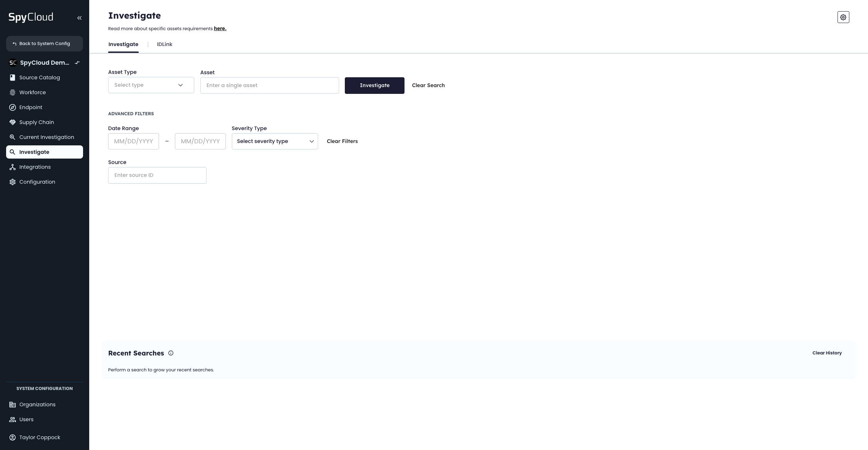This screenshot has width=868, height=450.
Task: Switch organization via SpyCloud Demo swap icon
Action: [77, 63]
